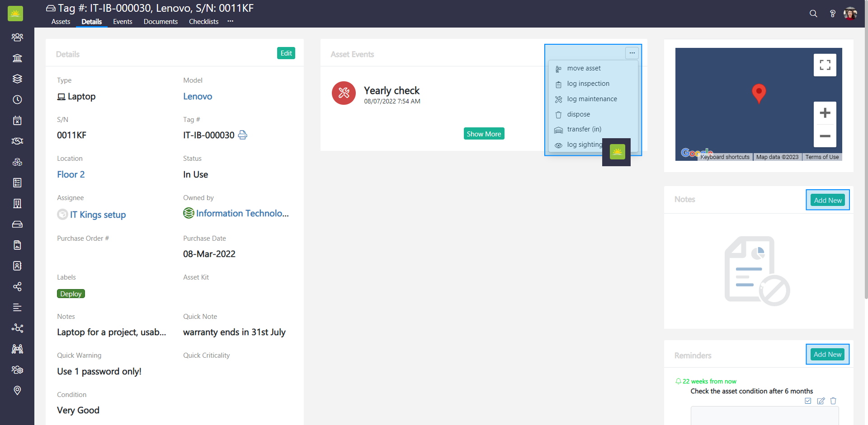Viewport: 868px width, 425px height.
Task: Click the print tag icon beside IT-IB-000030
Action: 243,135
